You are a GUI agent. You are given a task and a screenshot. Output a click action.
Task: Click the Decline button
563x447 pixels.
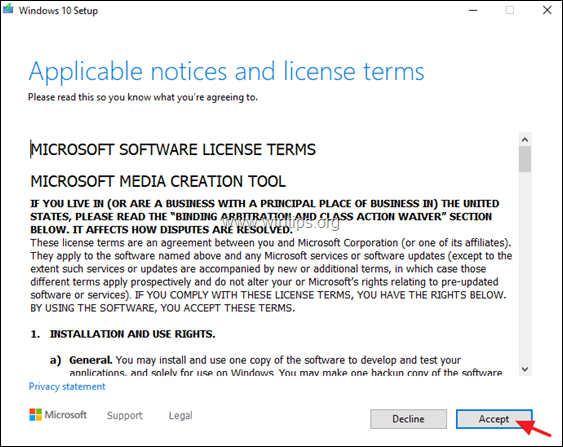click(x=409, y=419)
